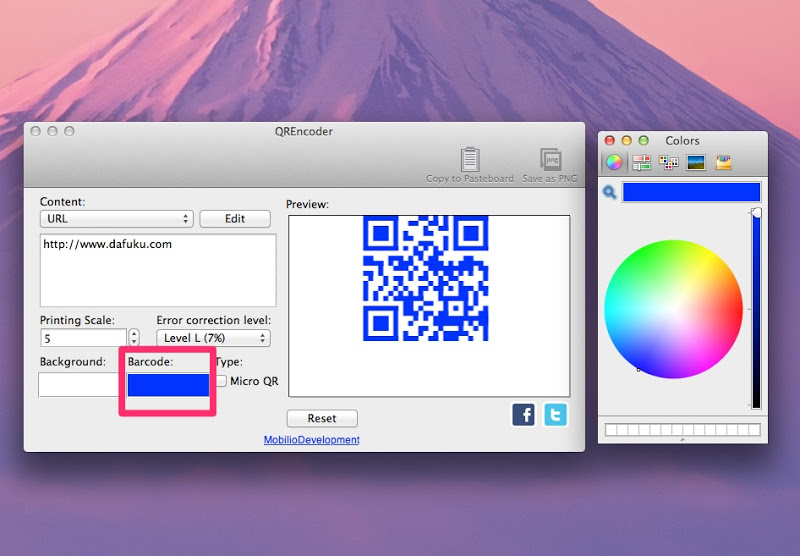800x556 pixels.
Task: Click the QREncoder window title
Action: (304, 131)
